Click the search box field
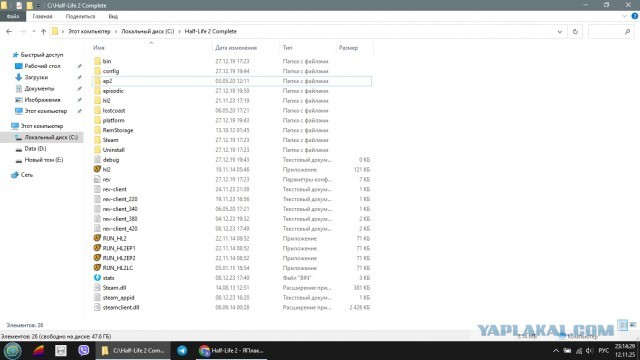 tap(611, 31)
